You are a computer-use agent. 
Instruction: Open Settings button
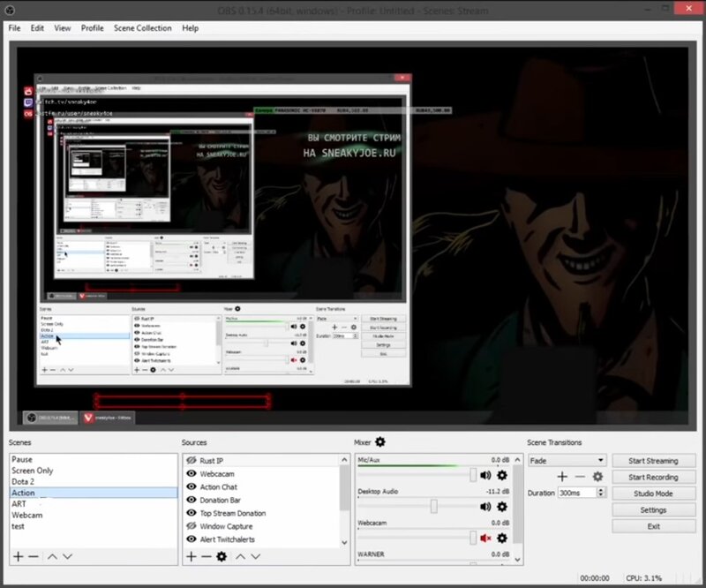coord(653,510)
